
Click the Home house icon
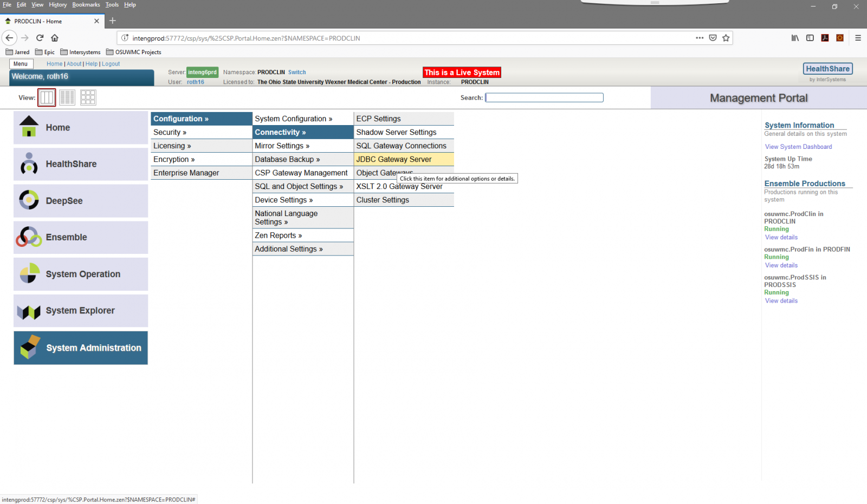tap(29, 127)
